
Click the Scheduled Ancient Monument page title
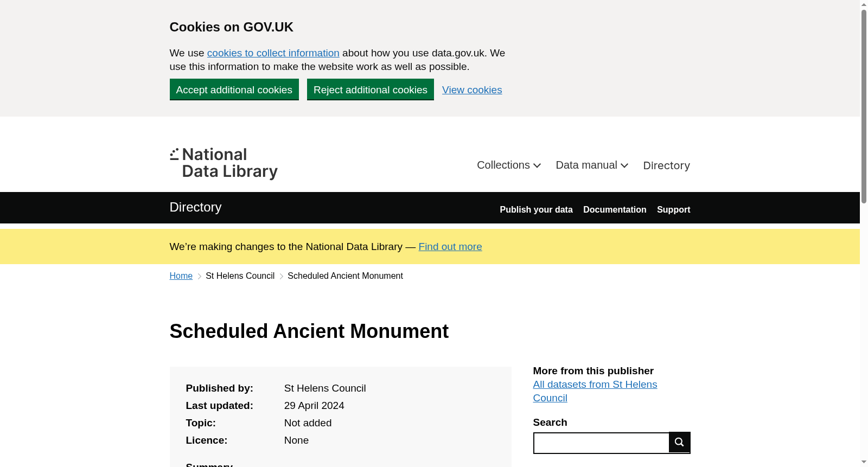309,331
